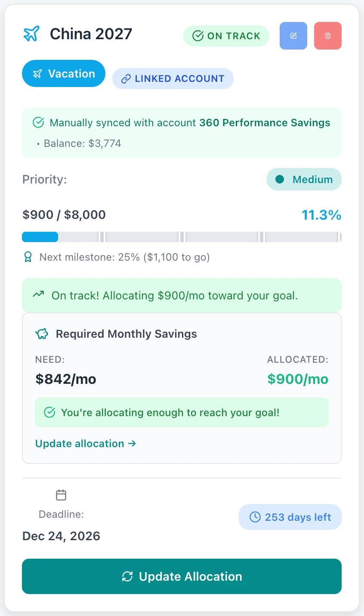The image size is (364, 616).
Task: Toggle the ON TRACK status badge
Action: [226, 36]
